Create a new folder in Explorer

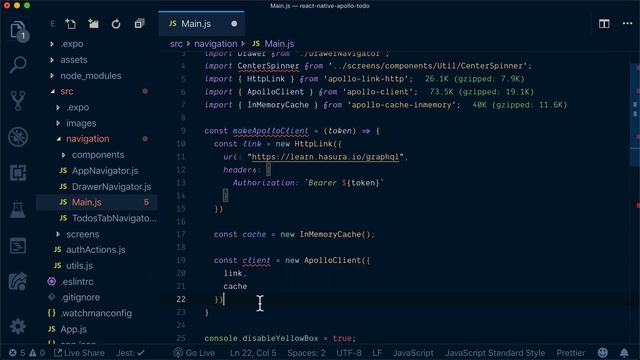click(x=93, y=24)
